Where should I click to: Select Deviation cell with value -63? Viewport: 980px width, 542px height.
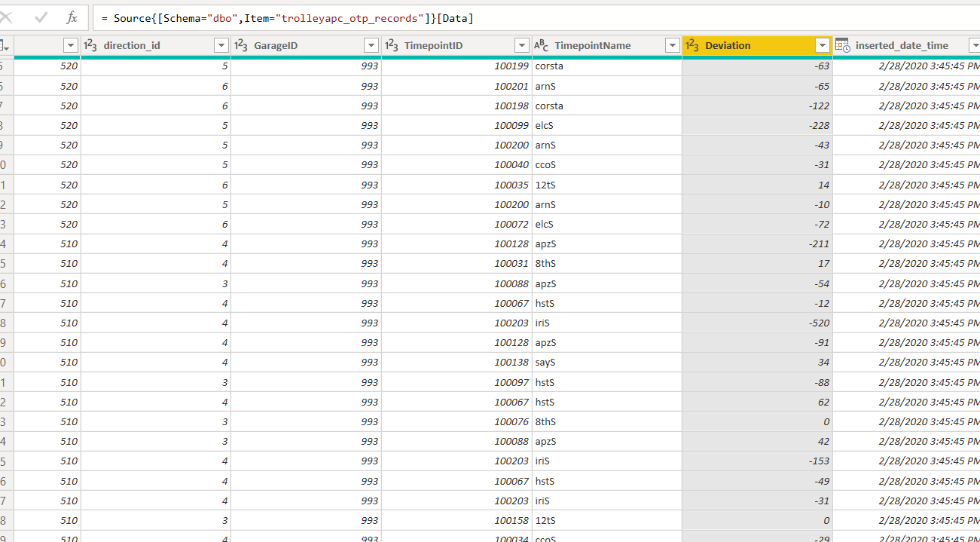pos(757,66)
